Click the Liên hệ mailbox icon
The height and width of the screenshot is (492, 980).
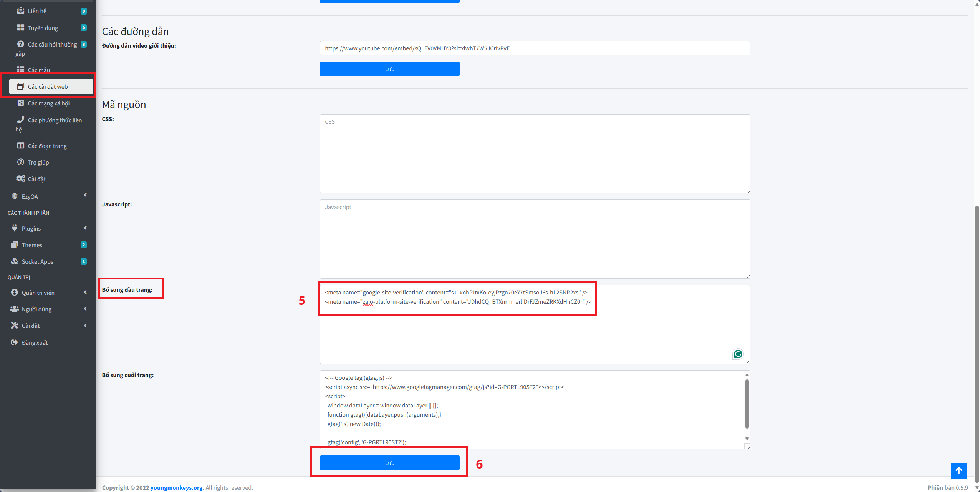coord(21,11)
